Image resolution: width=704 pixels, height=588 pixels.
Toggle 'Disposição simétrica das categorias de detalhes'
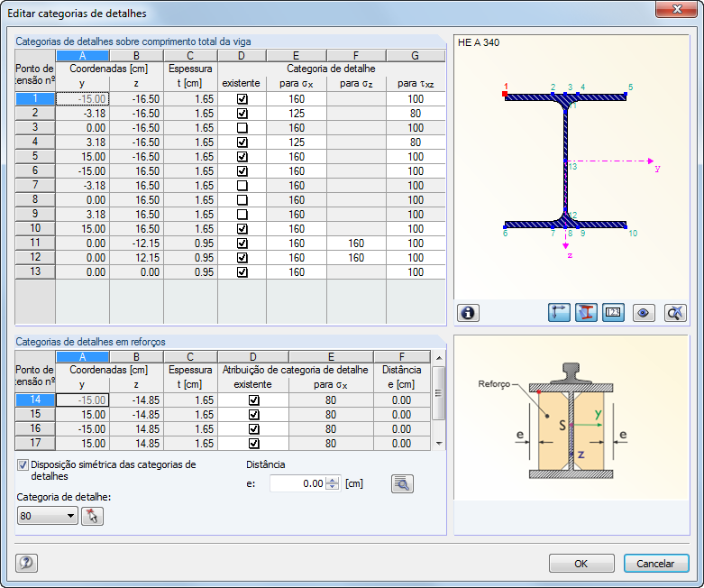(23, 465)
